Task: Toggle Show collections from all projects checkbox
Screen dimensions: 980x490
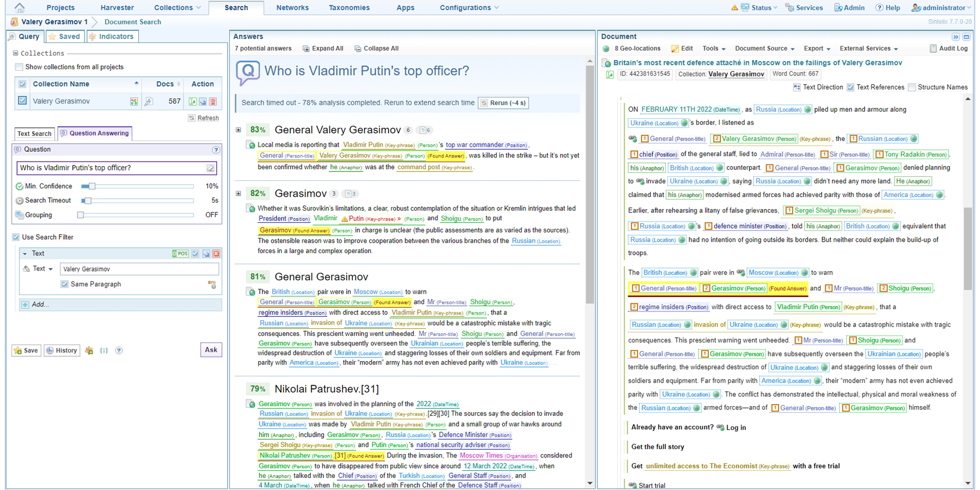Action: [19, 67]
